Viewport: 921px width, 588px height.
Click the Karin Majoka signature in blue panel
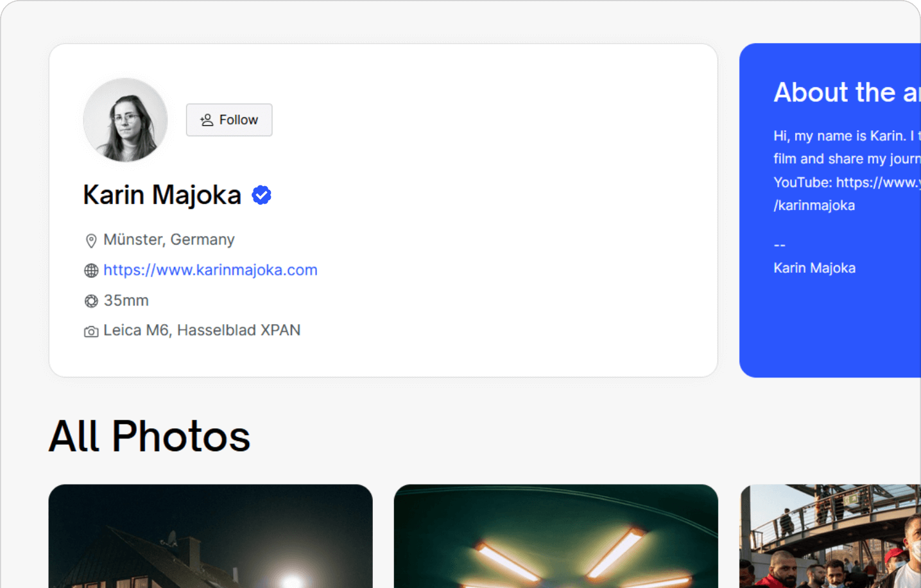tap(814, 268)
